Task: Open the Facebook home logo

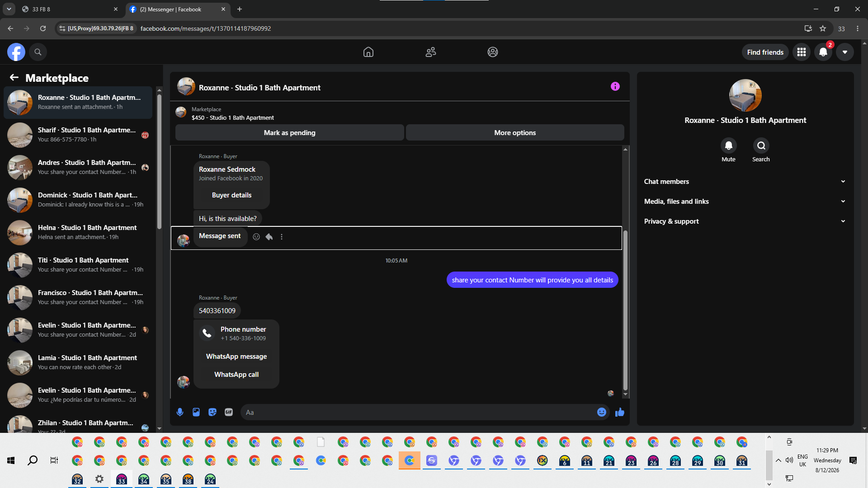Action: point(16,52)
